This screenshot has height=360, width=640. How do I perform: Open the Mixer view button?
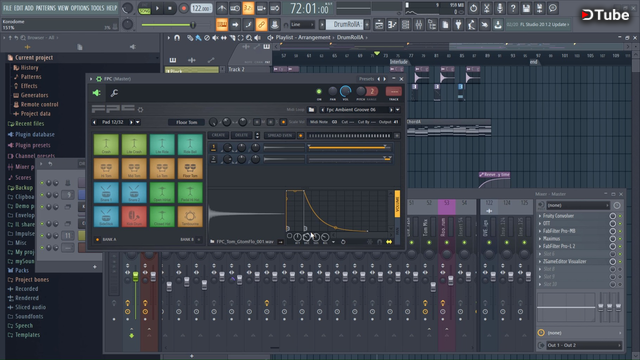point(419,25)
